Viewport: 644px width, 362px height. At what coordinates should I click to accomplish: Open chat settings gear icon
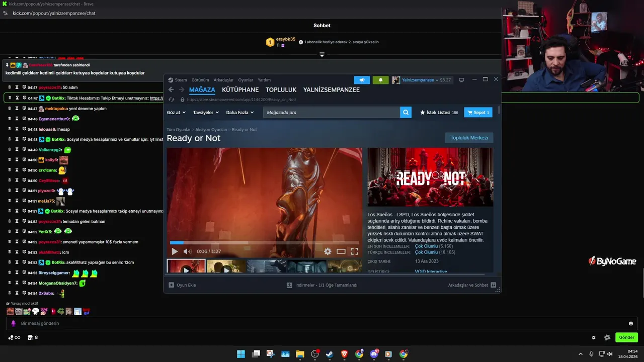[x=594, y=337]
